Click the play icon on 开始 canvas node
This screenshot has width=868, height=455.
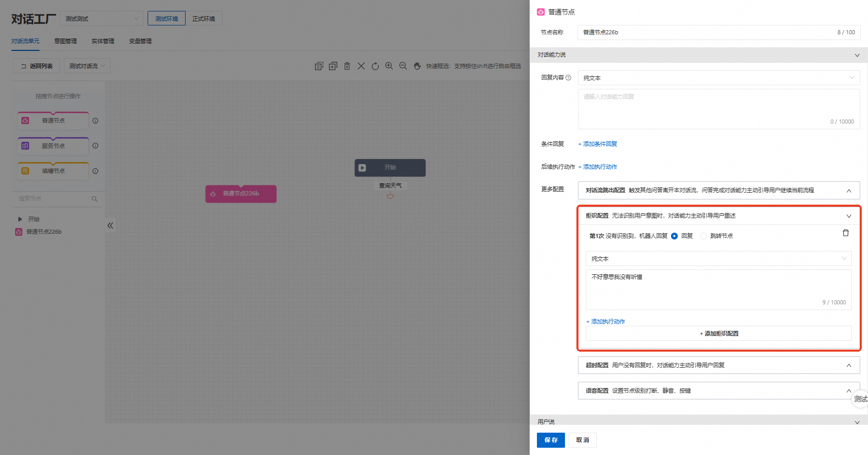[x=362, y=168]
